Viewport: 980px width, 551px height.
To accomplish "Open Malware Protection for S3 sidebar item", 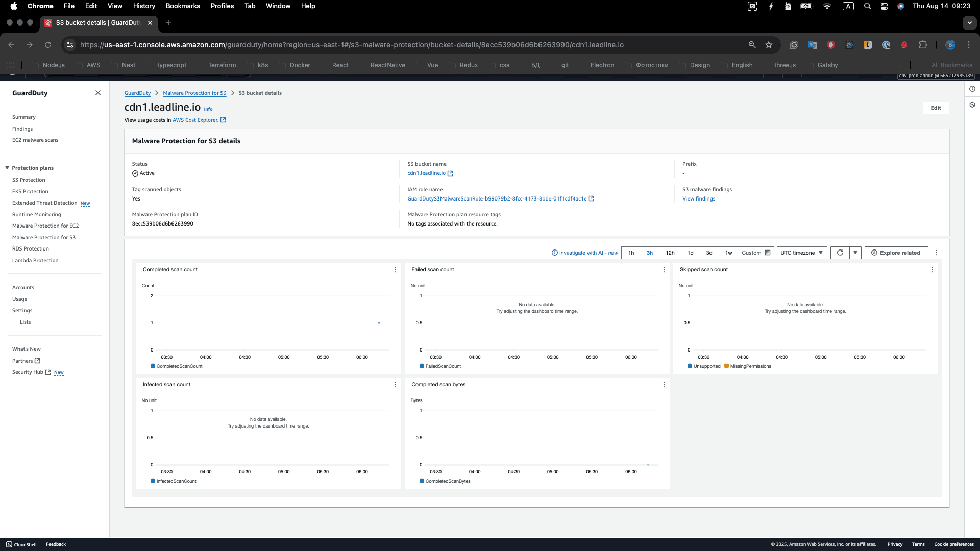I will [x=44, y=237].
